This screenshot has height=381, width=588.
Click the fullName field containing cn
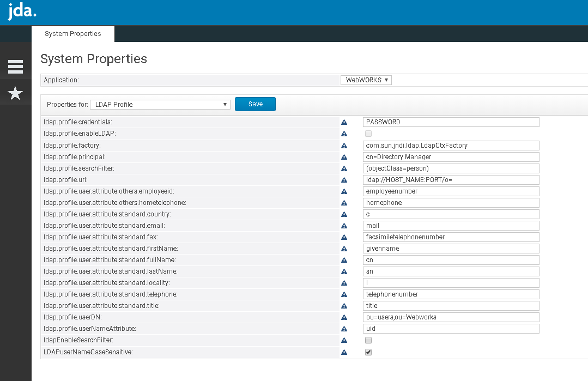[x=451, y=260]
